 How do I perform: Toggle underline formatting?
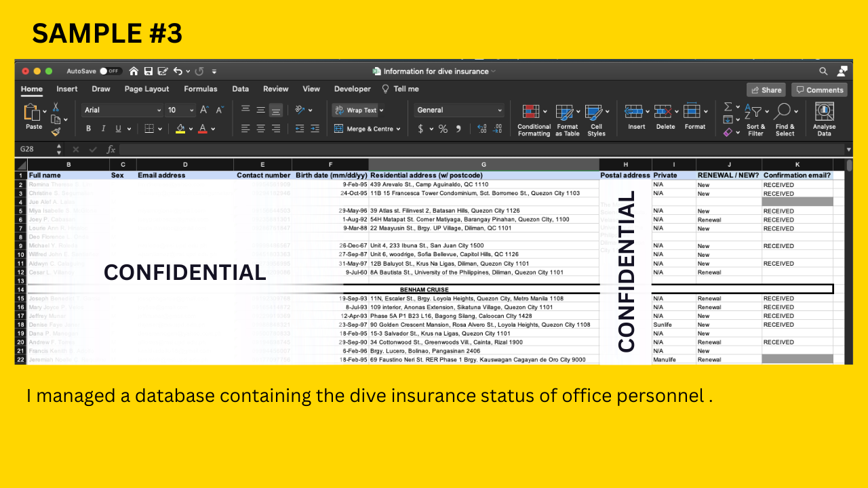119,129
